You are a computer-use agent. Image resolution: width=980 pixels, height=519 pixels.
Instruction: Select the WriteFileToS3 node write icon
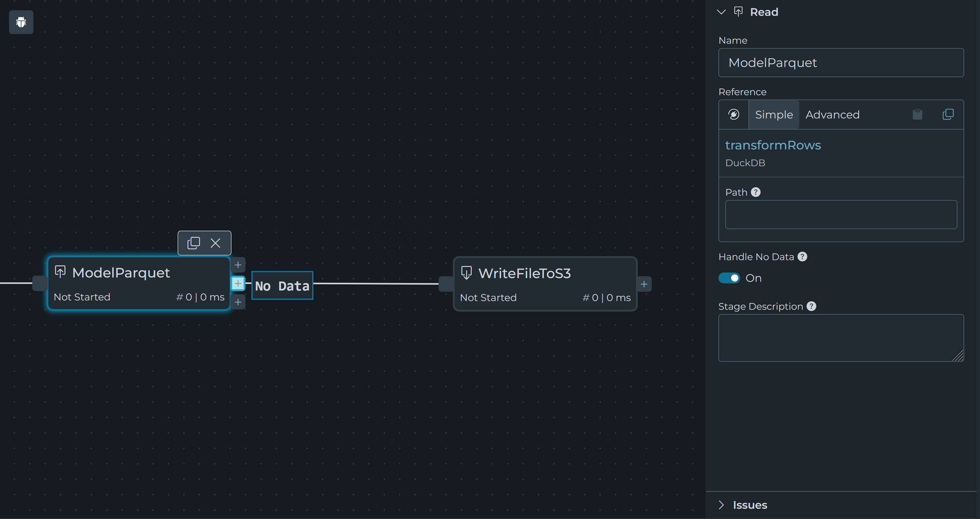466,273
